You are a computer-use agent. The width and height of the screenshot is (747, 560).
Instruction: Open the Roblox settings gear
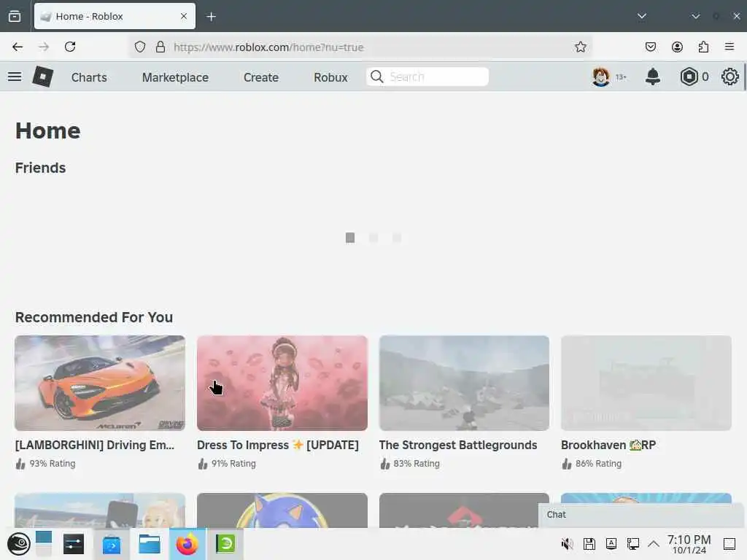coord(729,77)
